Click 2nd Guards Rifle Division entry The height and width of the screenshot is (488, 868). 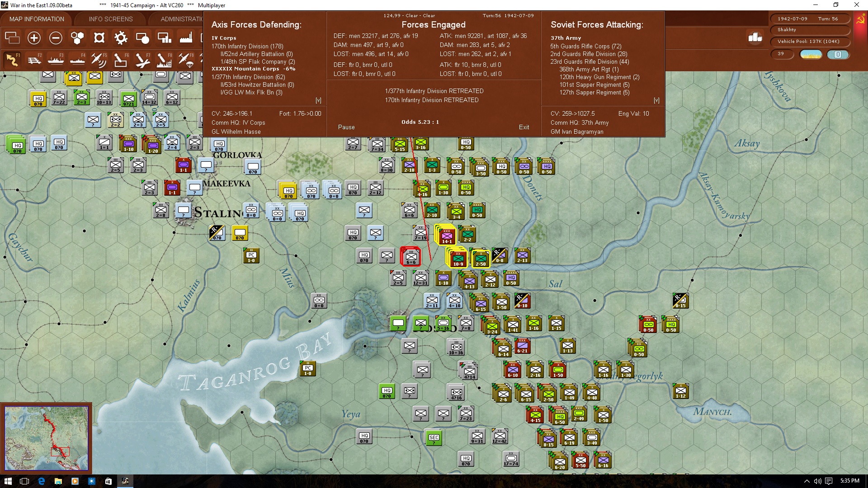coord(589,54)
